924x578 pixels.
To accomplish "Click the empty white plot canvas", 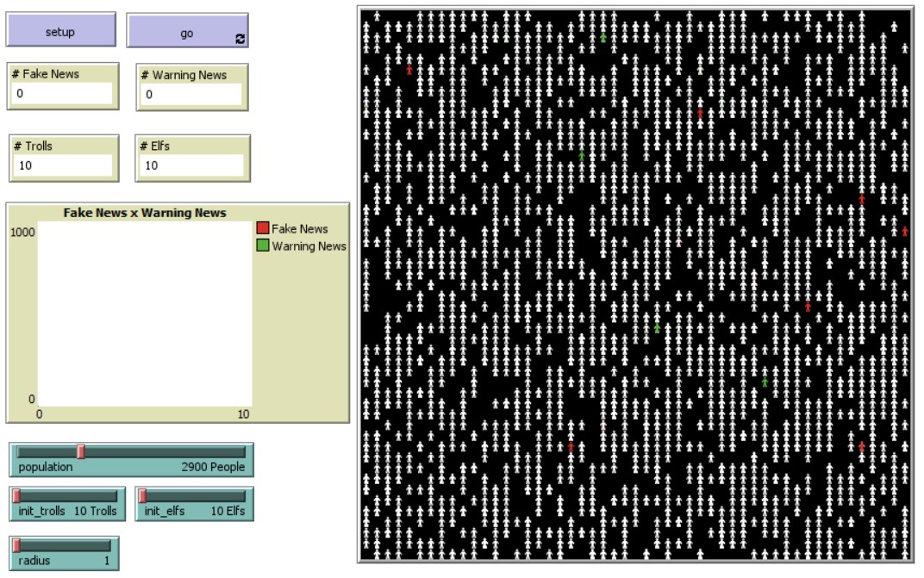I will click(x=145, y=314).
